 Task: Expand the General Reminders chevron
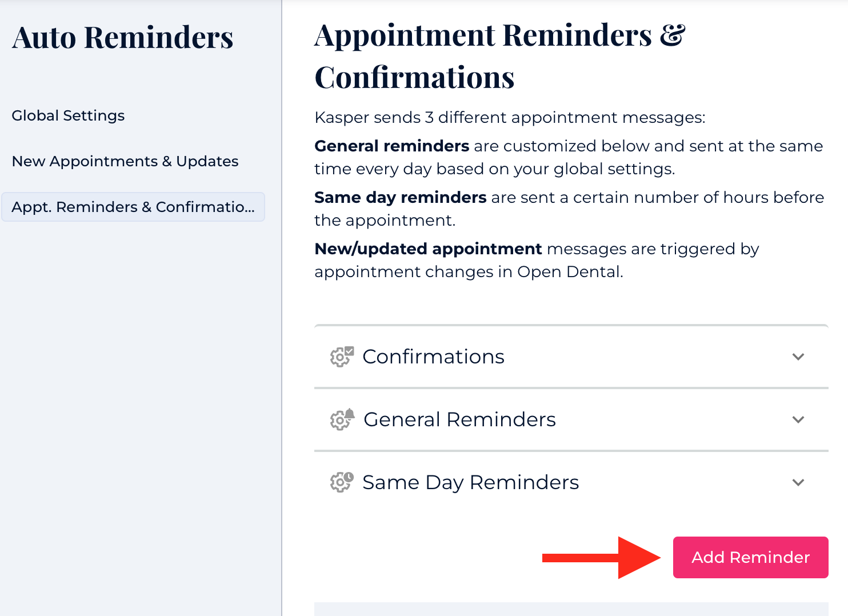(x=798, y=419)
